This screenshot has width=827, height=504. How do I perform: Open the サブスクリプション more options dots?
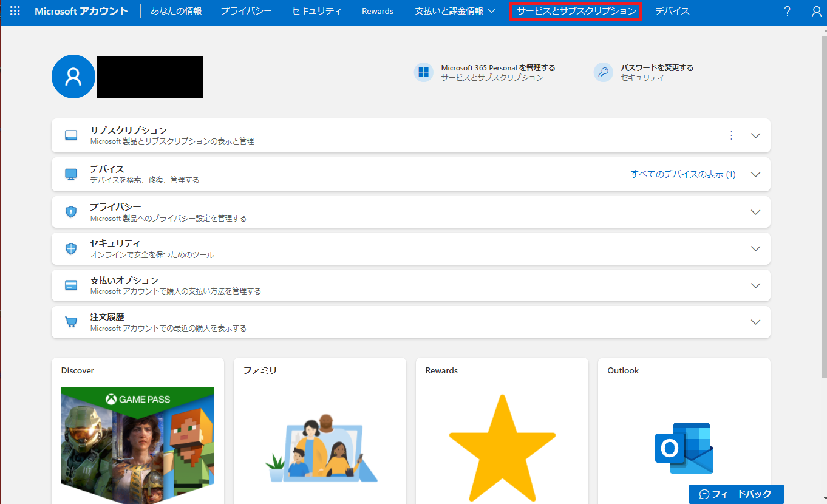731,135
